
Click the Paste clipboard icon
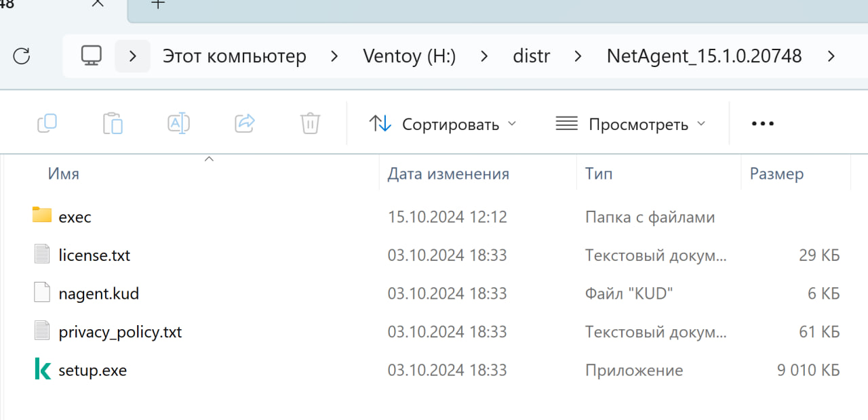[x=113, y=123]
